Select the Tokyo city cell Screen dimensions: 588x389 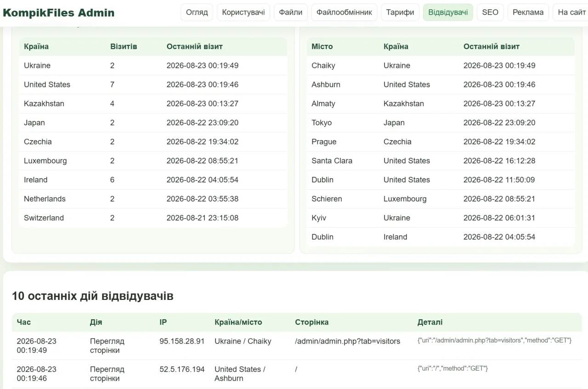pyautogui.click(x=322, y=123)
